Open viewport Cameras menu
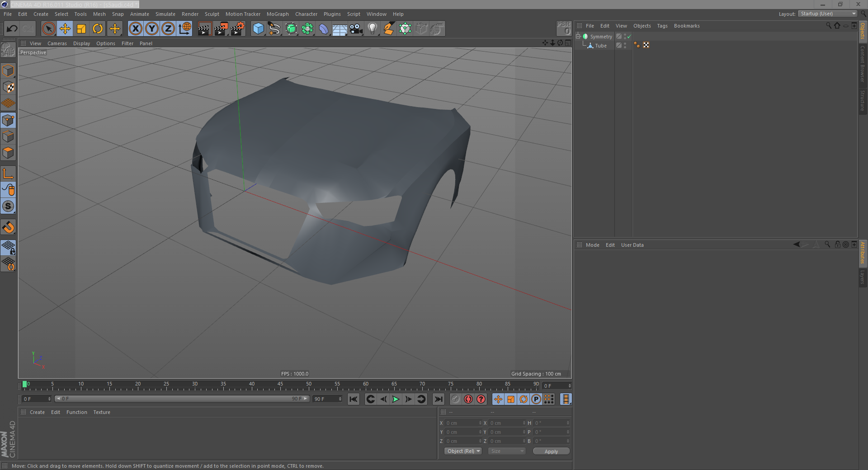 click(57, 43)
